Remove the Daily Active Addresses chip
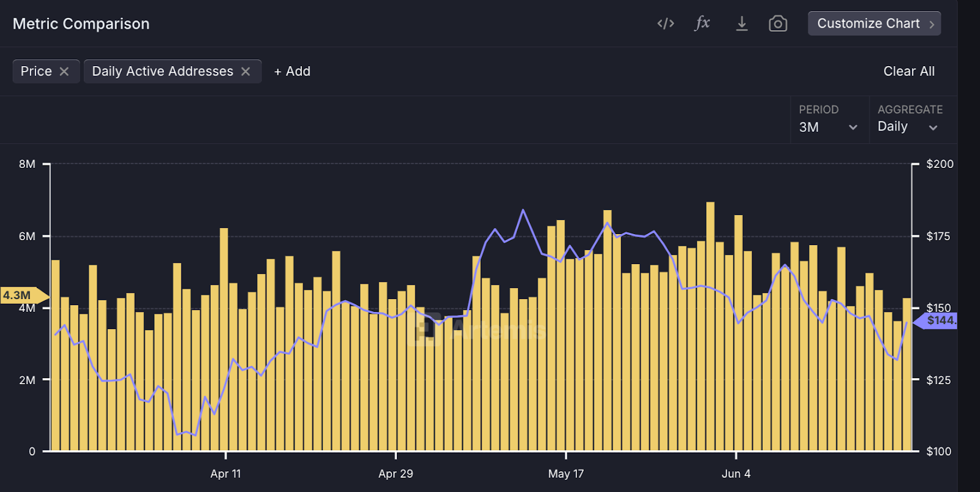This screenshot has height=492, width=980. pyautogui.click(x=246, y=72)
